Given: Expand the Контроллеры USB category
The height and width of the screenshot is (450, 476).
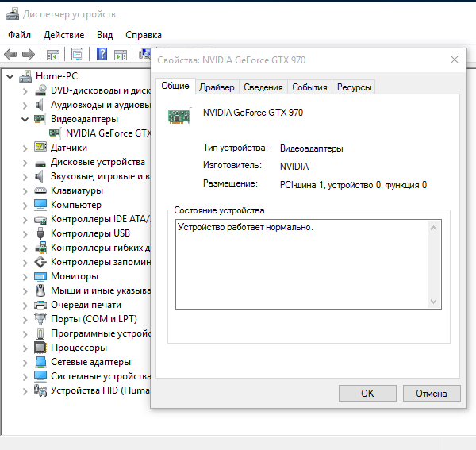Looking at the screenshot, I should click(x=25, y=234).
